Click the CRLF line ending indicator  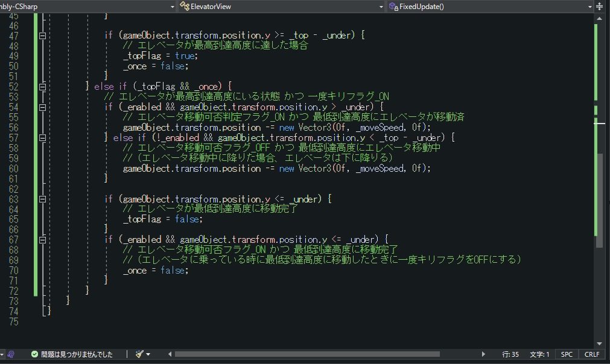coord(592,354)
